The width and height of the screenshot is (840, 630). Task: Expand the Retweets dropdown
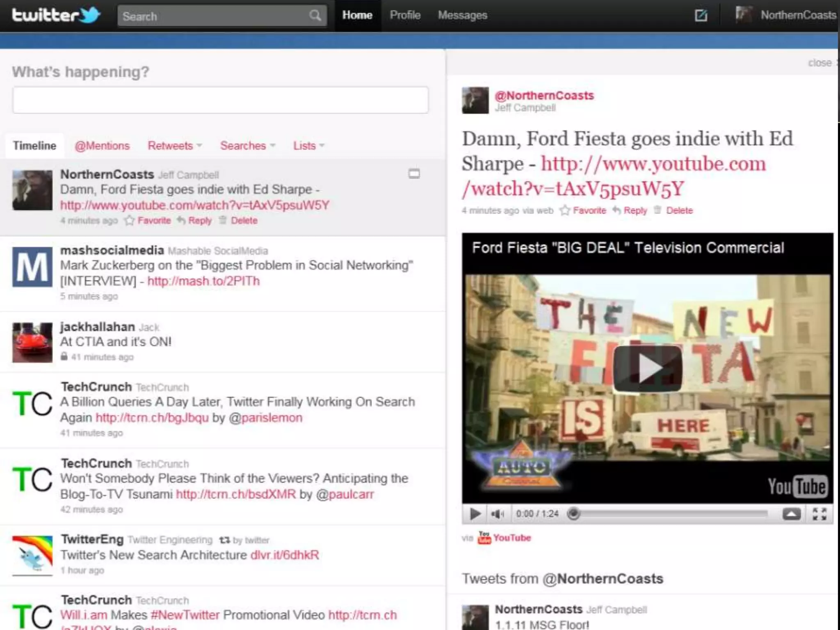[x=175, y=146]
